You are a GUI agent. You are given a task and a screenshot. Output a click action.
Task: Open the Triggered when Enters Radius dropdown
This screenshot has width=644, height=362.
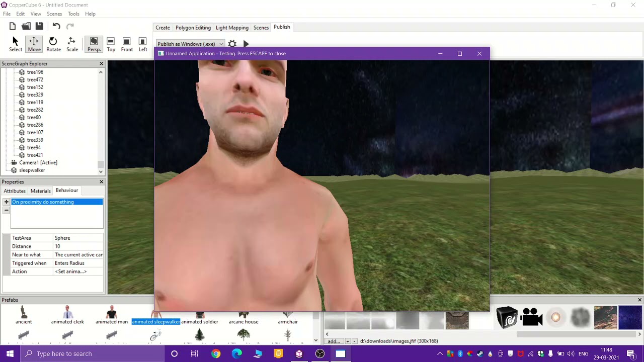click(78, 263)
